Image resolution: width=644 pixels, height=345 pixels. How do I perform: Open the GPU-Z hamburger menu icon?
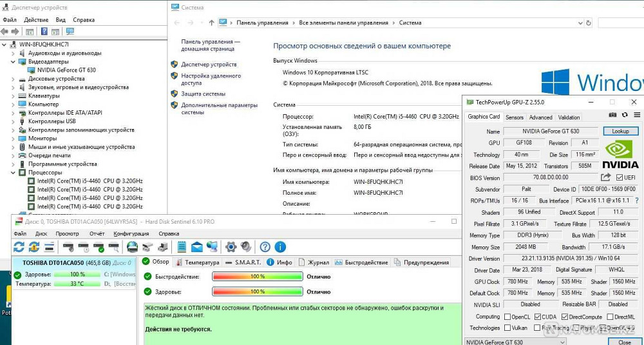click(x=637, y=115)
